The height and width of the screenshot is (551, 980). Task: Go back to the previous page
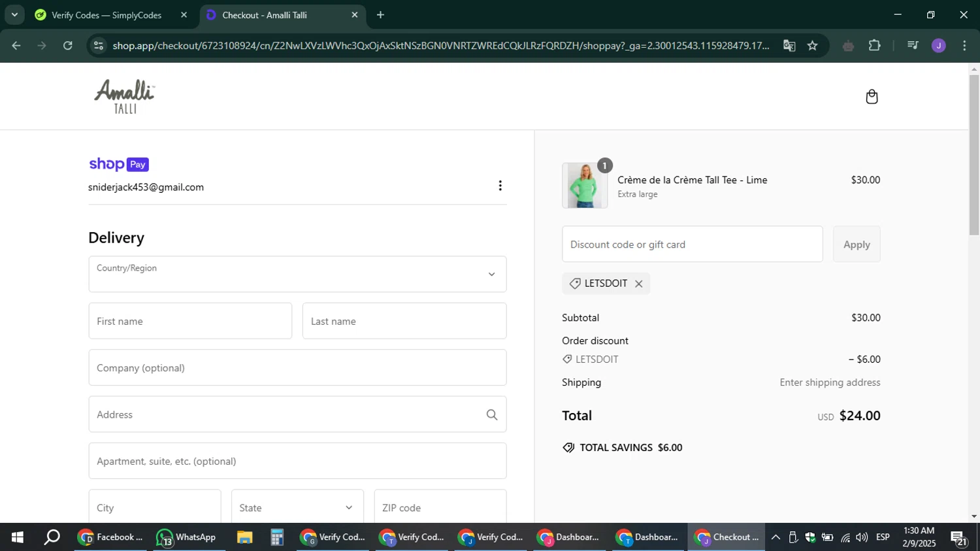coord(16,46)
